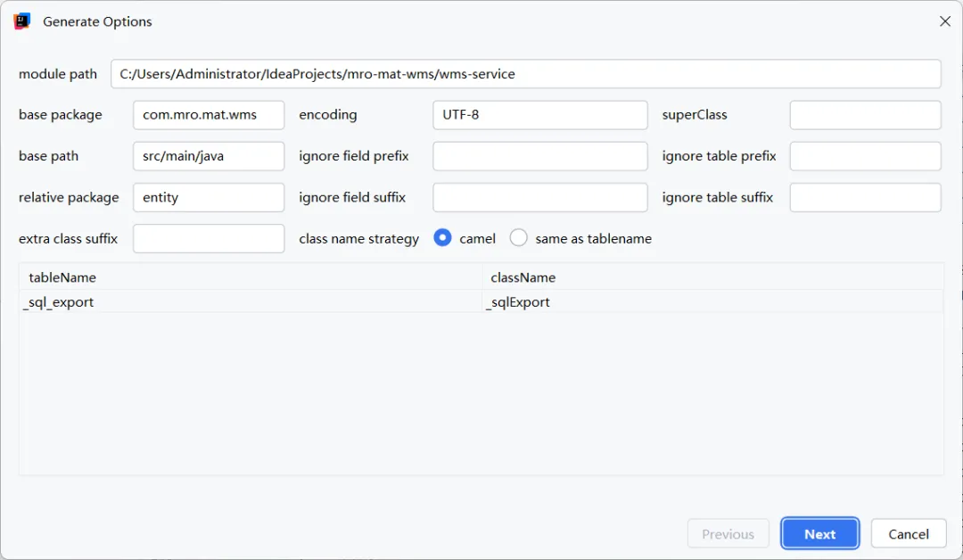Focus the ignore table suffix input

(865, 197)
